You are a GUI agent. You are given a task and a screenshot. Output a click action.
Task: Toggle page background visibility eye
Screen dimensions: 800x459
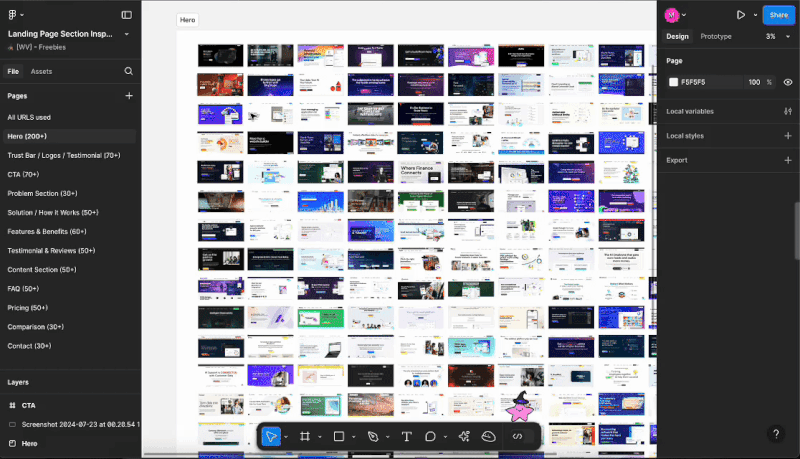[788, 82]
